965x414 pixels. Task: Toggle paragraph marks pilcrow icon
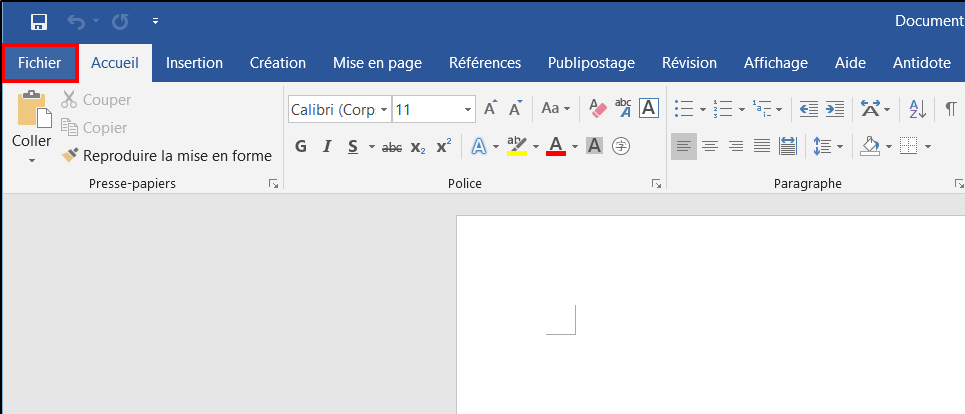point(951,109)
